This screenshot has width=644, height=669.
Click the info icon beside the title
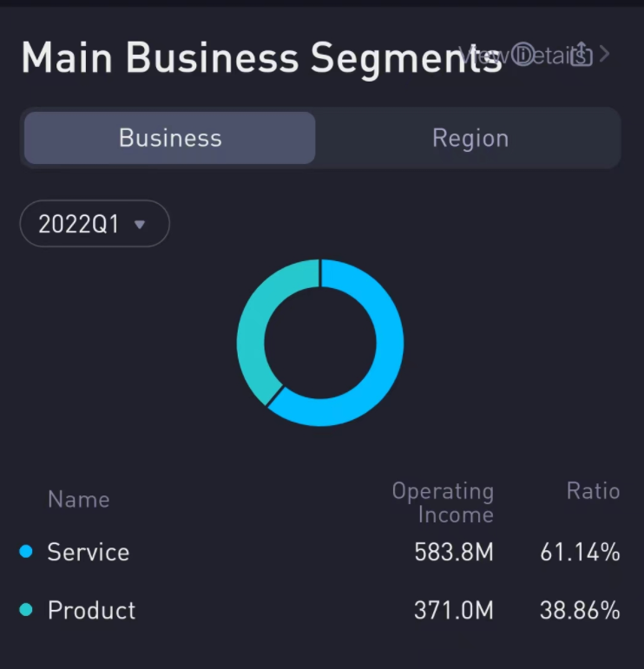tap(523, 56)
